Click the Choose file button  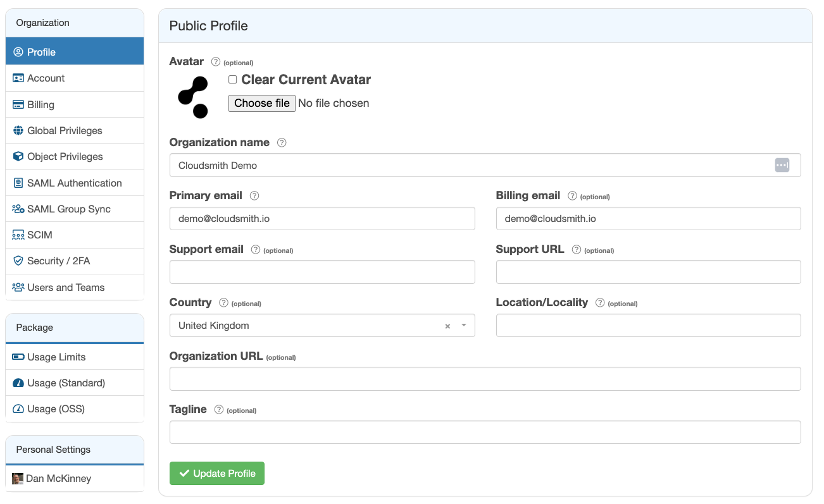(x=262, y=103)
